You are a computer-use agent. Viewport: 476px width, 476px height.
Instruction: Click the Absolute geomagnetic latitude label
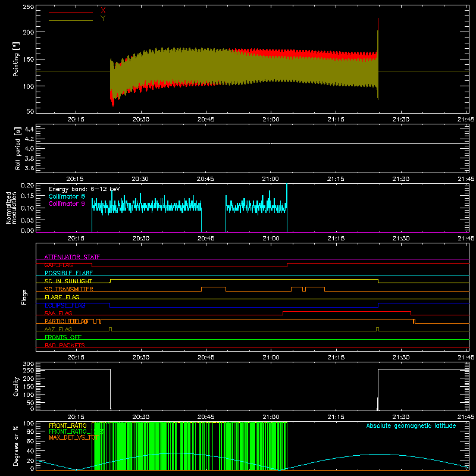pyautogui.click(x=411, y=425)
